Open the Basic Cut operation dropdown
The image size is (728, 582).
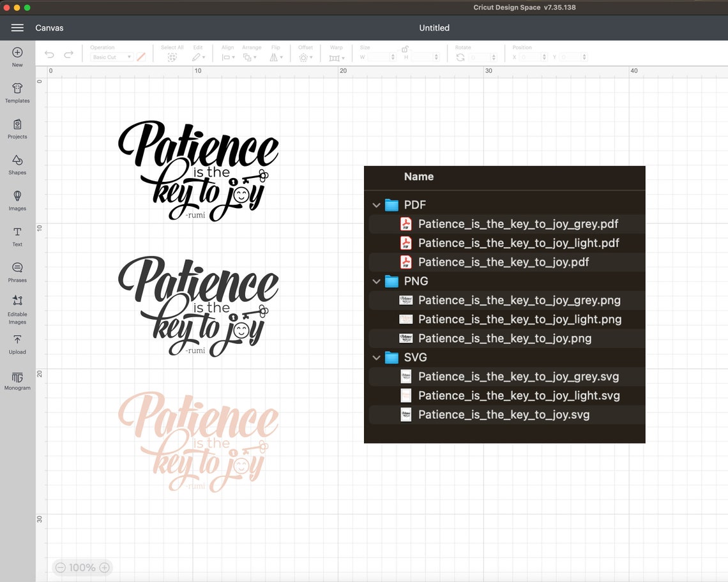pyautogui.click(x=112, y=57)
